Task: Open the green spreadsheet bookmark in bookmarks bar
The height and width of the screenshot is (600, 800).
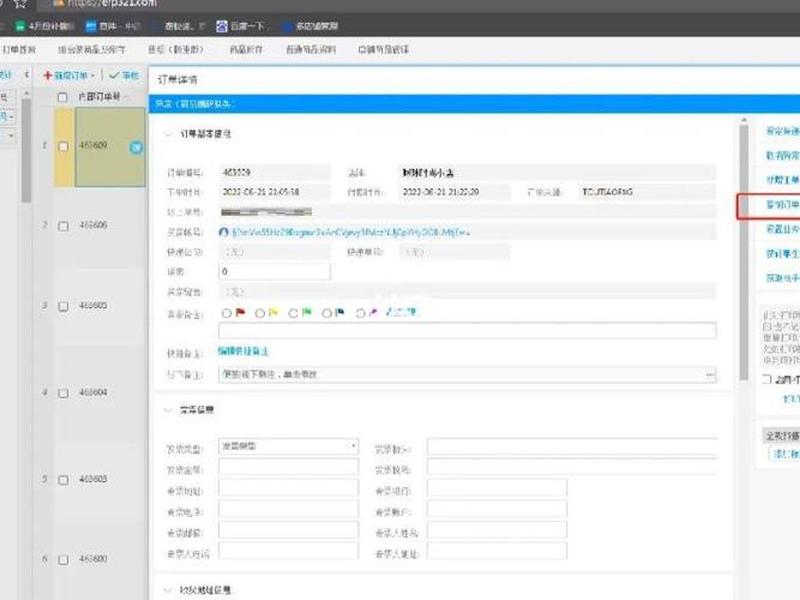Action: 20,26
